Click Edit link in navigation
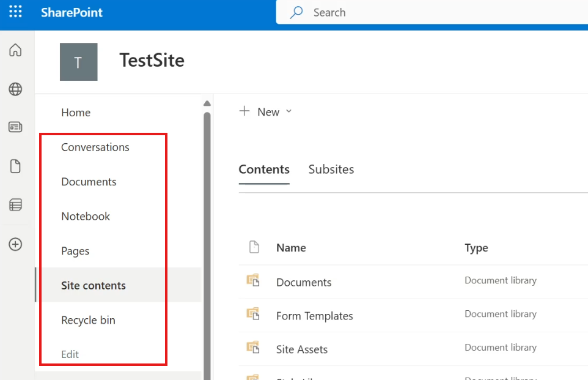588x380 pixels. 70,354
